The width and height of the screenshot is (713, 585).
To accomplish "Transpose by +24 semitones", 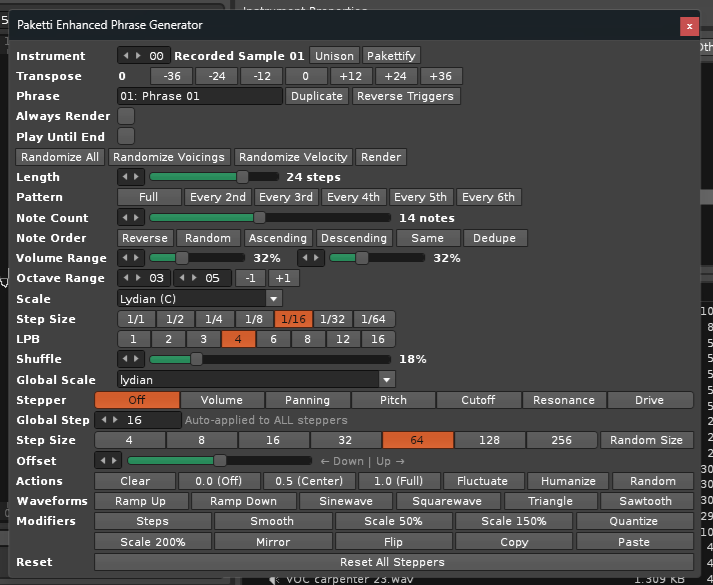I will point(396,76).
